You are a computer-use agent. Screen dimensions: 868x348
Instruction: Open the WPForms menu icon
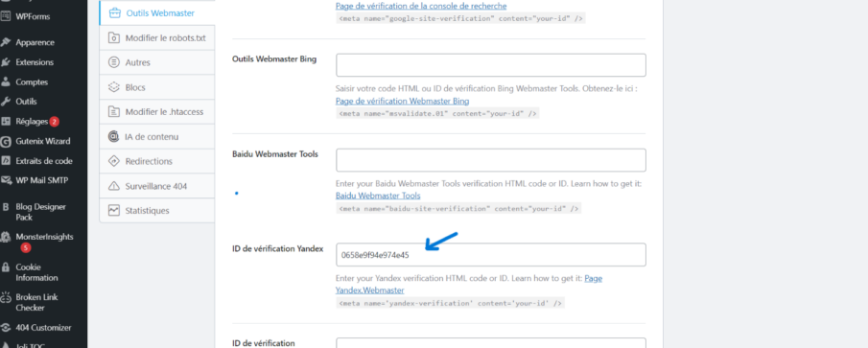pyautogui.click(x=6, y=16)
